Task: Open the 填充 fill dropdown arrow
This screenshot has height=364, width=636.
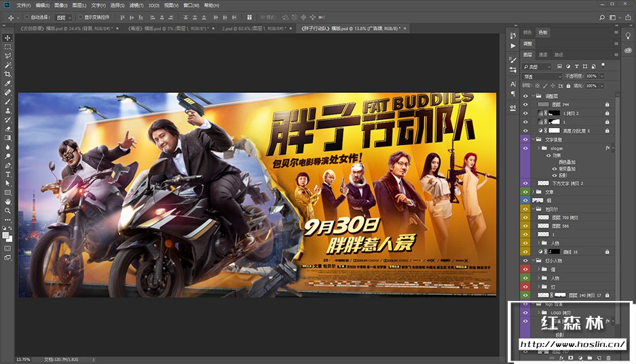Action: click(x=602, y=86)
